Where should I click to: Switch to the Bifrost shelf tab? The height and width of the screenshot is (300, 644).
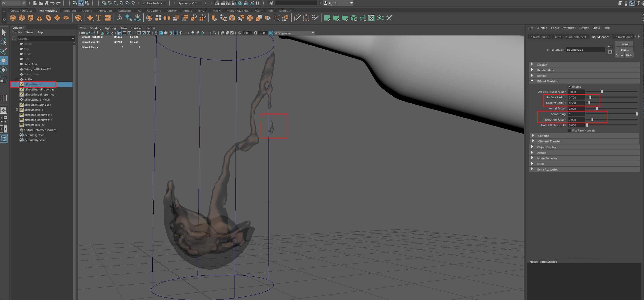(x=202, y=11)
